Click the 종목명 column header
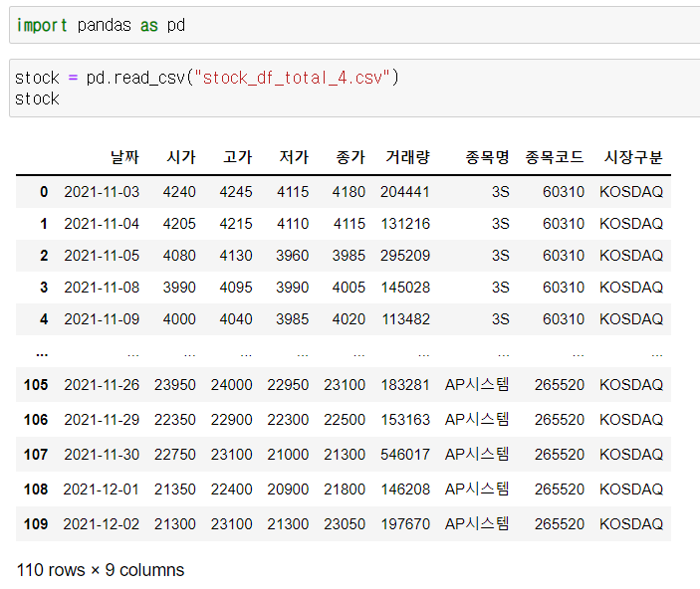 pyautogui.click(x=487, y=157)
